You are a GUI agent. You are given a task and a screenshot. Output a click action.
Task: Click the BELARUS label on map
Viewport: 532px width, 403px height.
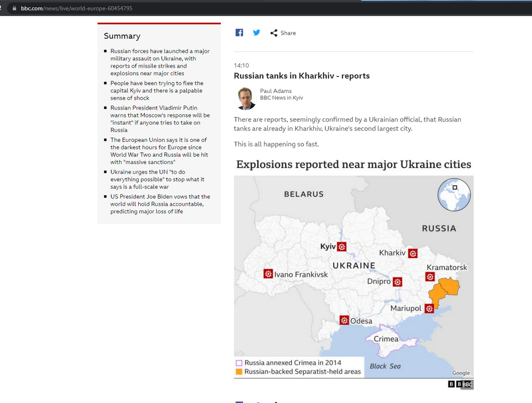click(304, 194)
